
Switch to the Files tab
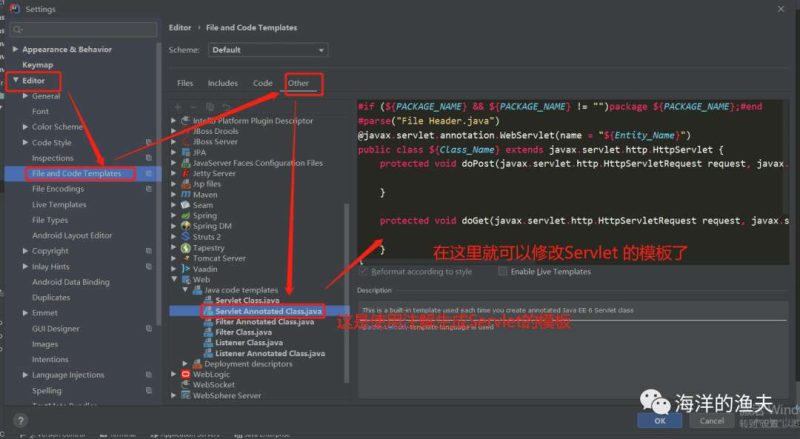(185, 83)
